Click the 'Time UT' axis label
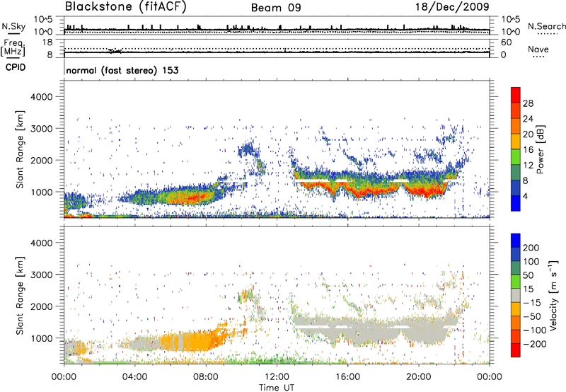Viewport: 566px width, 392px height. 277,388
